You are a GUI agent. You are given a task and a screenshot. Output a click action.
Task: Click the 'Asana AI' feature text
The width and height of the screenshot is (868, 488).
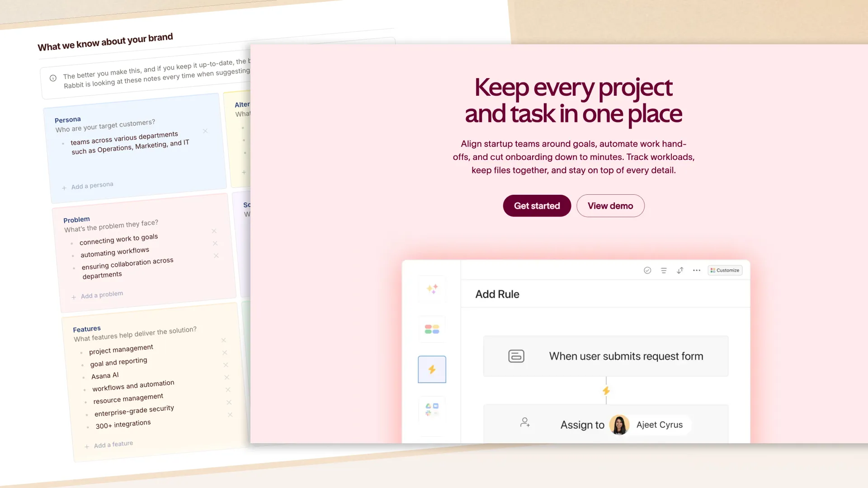[105, 375]
